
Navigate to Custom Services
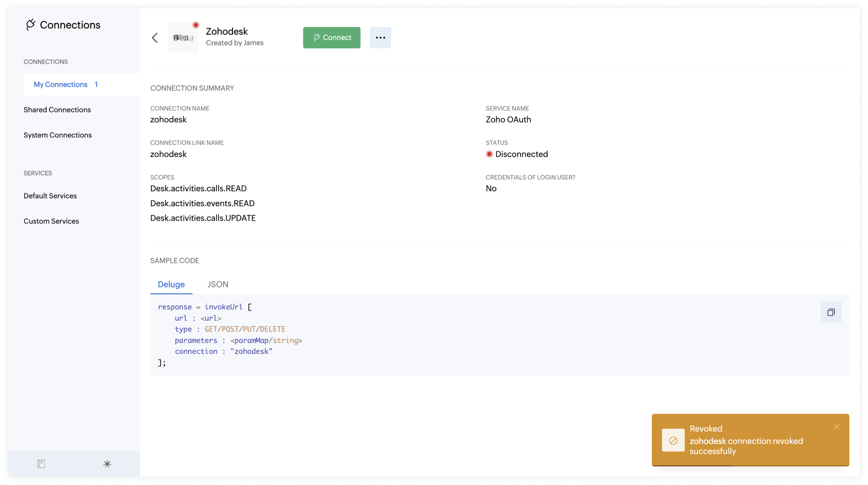coord(51,221)
